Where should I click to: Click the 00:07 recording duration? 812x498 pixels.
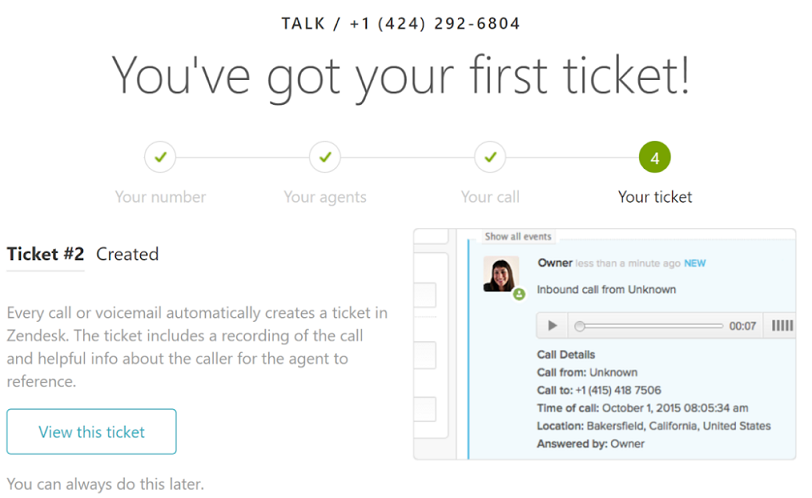(x=743, y=326)
